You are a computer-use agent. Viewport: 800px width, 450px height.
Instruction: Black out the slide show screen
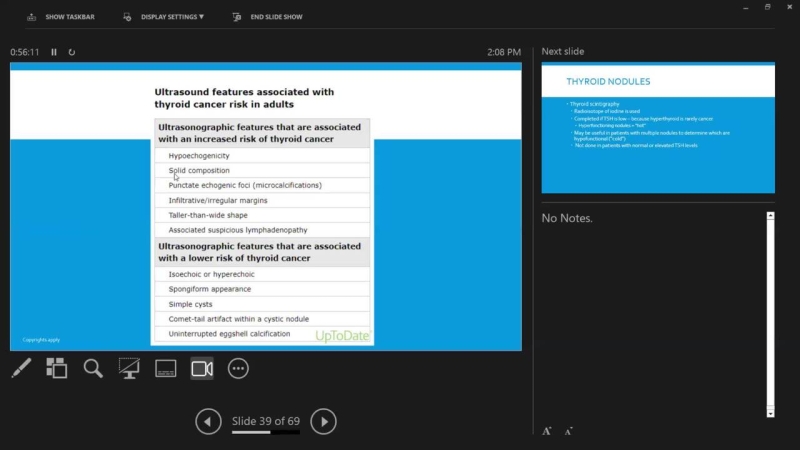tap(129, 369)
